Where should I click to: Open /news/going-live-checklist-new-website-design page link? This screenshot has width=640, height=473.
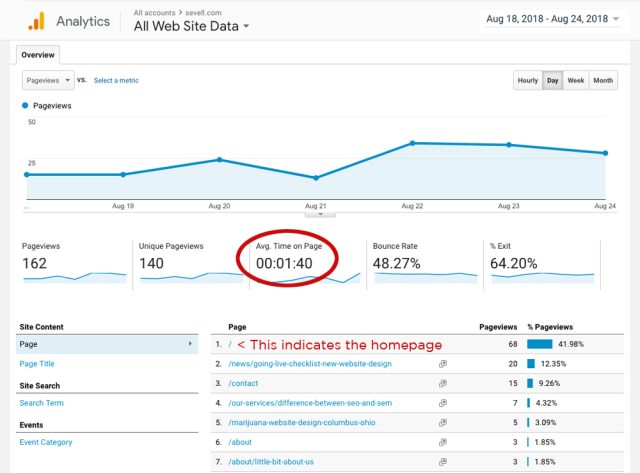pyautogui.click(x=310, y=364)
